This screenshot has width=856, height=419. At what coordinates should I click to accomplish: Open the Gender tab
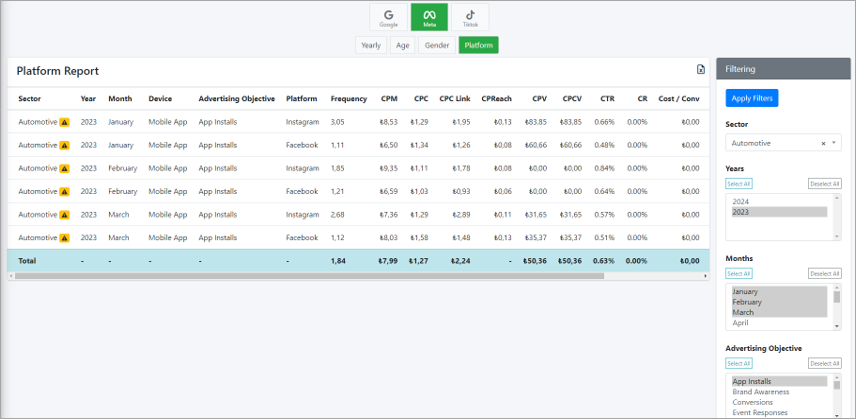tap(437, 45)
